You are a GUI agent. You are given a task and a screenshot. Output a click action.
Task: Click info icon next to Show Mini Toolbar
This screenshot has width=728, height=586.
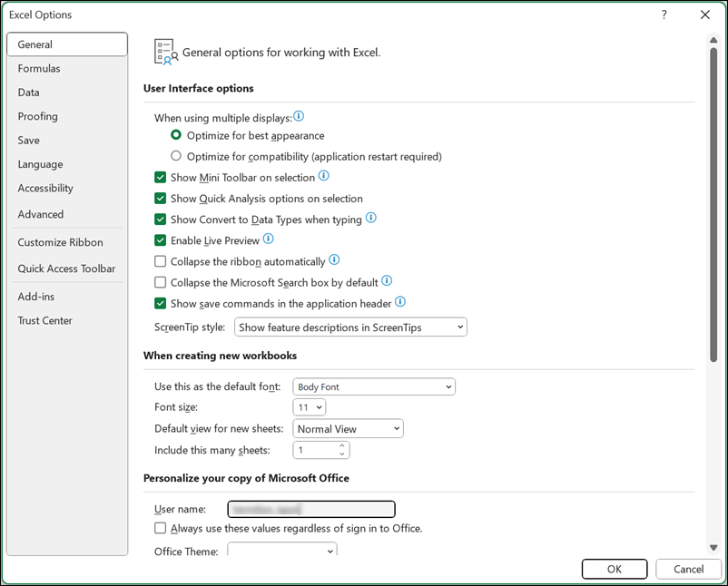pos(324,175)
